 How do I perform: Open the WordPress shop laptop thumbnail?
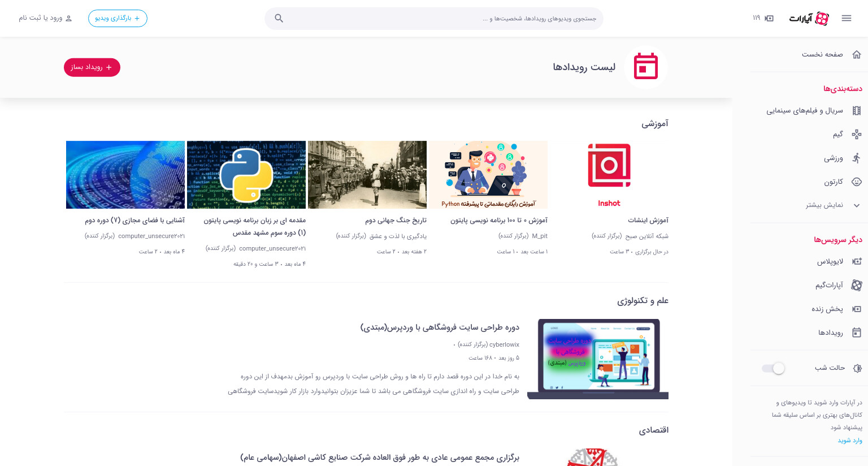(598, 359)
